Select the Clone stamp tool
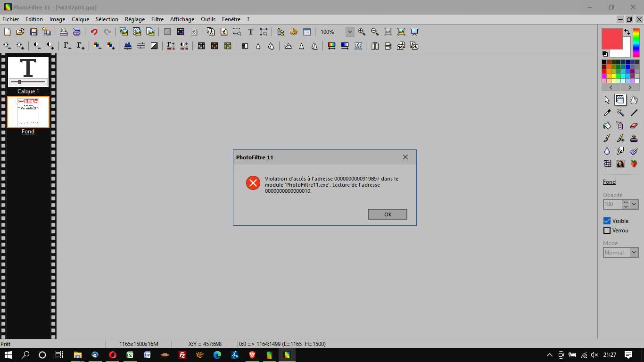 click(634, 138)
